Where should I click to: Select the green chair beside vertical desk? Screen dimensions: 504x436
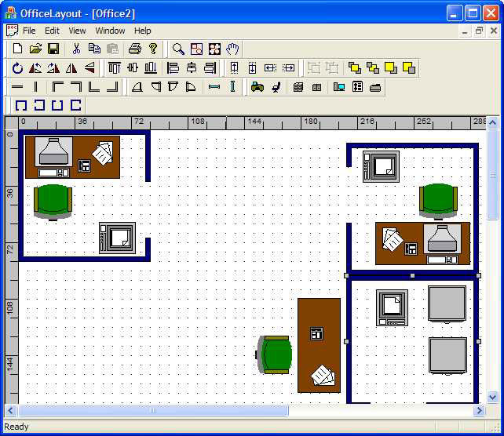click(274, 354)
